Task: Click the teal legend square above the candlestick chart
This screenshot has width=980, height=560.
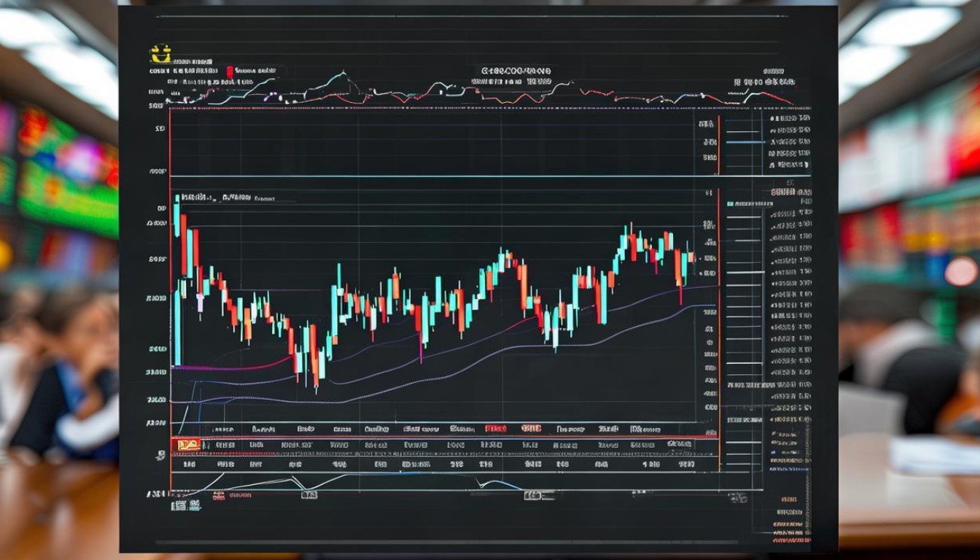Action: 176,198
